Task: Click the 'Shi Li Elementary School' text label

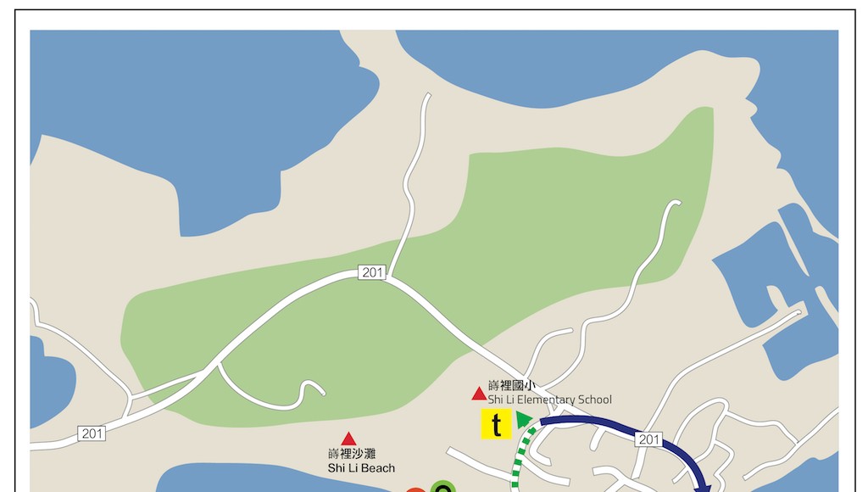Action: tap(549, 400)
